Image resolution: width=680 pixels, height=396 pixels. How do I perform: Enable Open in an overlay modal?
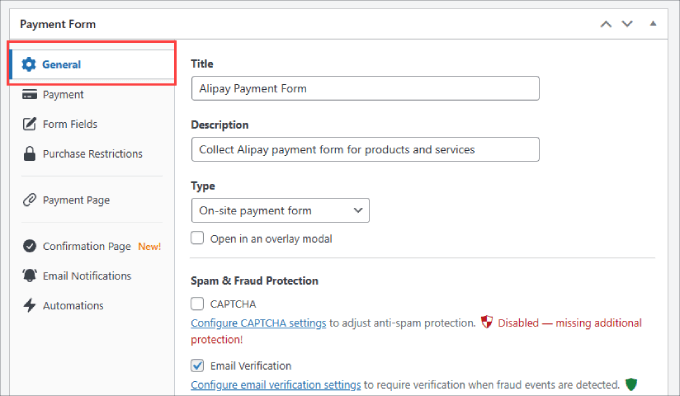[197, 238]
